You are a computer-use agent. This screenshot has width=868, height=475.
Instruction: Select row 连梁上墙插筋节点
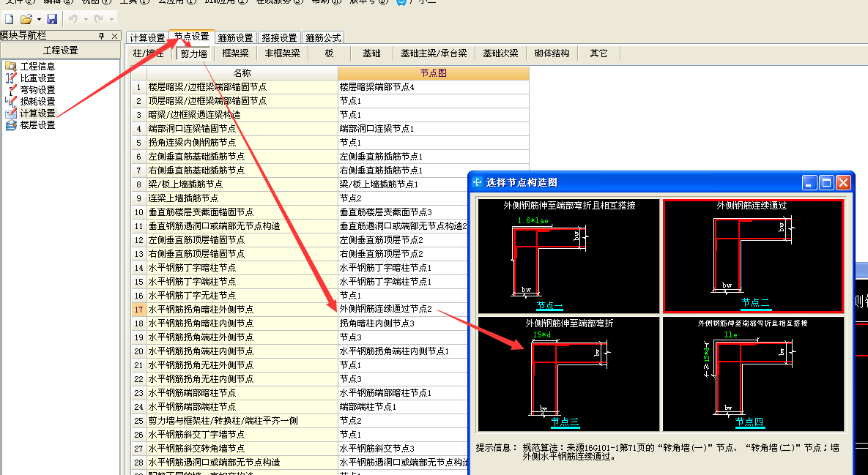point(242,198)
